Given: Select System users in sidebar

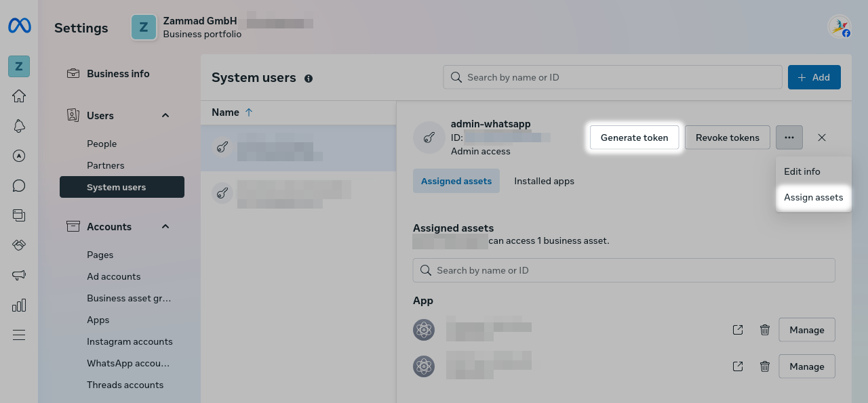Looking at the screenshot, I should [x=122, y=187].
